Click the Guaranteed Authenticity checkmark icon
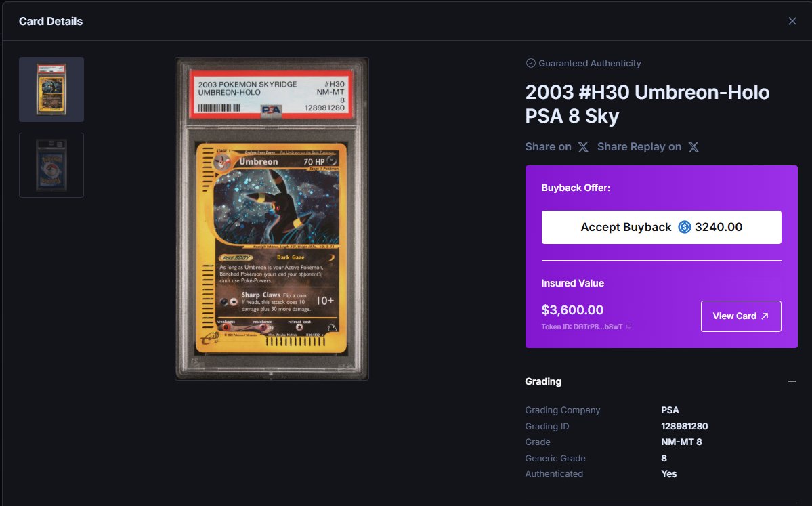 [x=530, y=63]
